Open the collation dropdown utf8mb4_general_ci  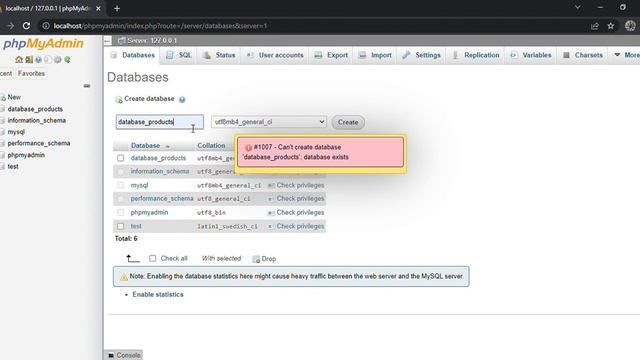click(269, 122)
